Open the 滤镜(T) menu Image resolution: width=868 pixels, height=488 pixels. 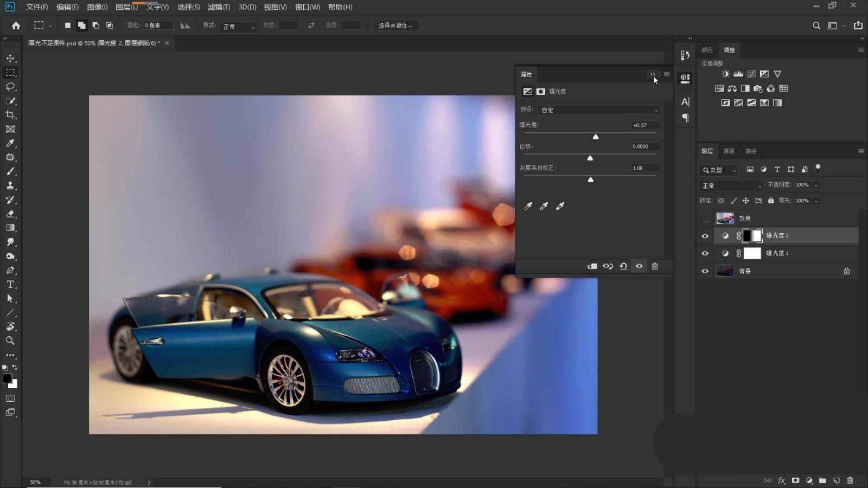(219, 7)
